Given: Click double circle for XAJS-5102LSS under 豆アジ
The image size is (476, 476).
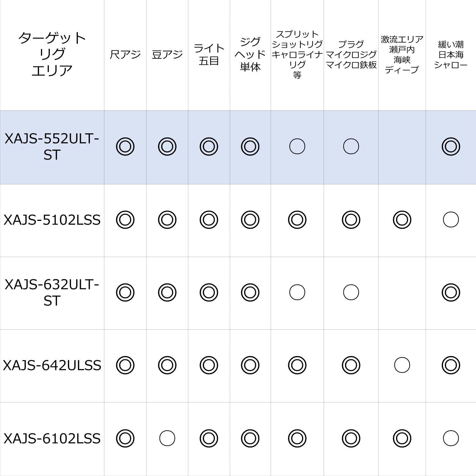Looking at the screenshot, I should point(167,220).
